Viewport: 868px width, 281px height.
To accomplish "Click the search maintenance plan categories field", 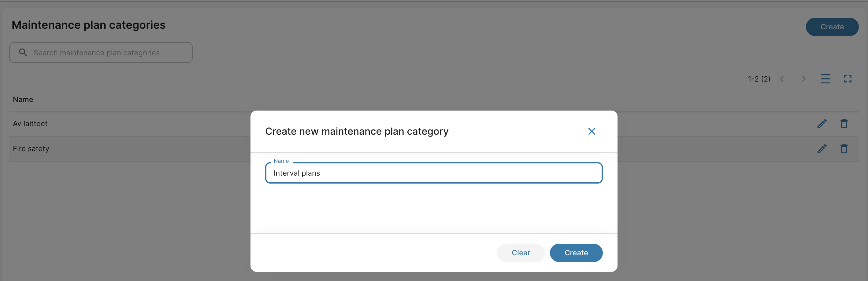I will click(108, 53).
